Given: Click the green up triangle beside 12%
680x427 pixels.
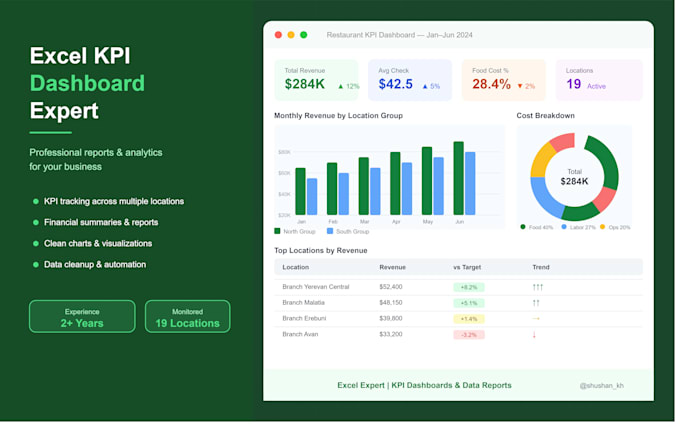Looking at the screenshot, I should 341,86.
